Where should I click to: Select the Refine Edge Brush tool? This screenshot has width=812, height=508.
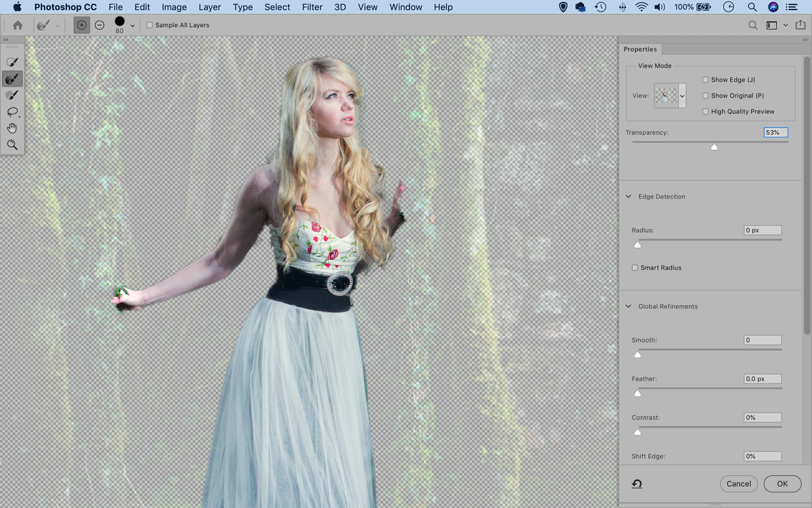(12, 78)
